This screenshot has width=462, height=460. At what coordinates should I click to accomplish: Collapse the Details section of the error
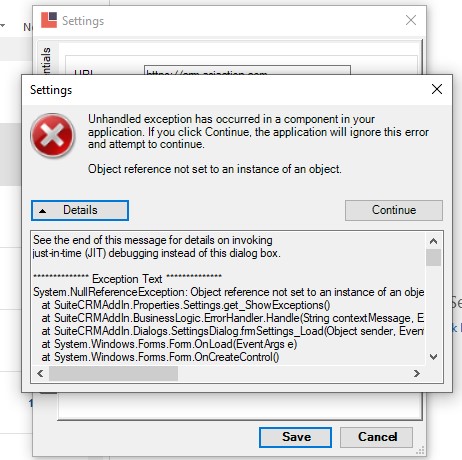(80, 210)
